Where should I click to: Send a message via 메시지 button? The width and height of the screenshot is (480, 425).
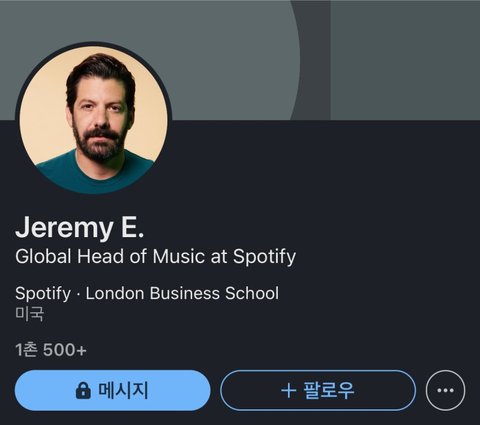113,390
